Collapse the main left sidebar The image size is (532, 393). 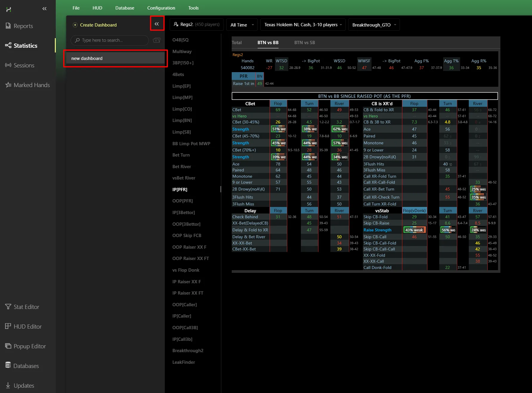click(x=44, y=9)
